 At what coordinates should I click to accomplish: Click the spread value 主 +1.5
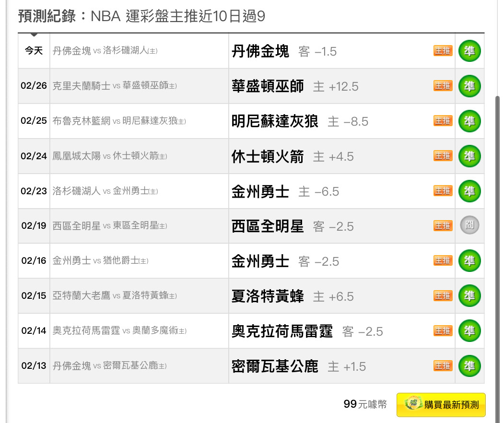coord(347,366)
